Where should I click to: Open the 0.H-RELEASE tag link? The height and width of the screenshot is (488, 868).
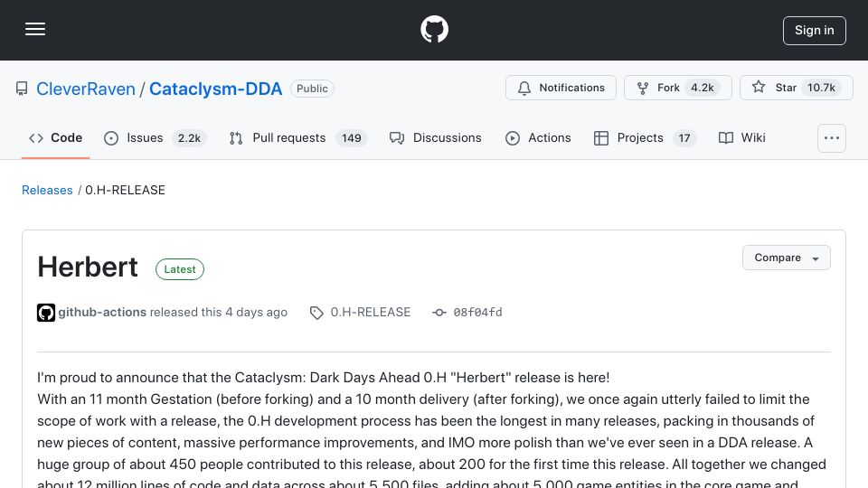point(371,312)
